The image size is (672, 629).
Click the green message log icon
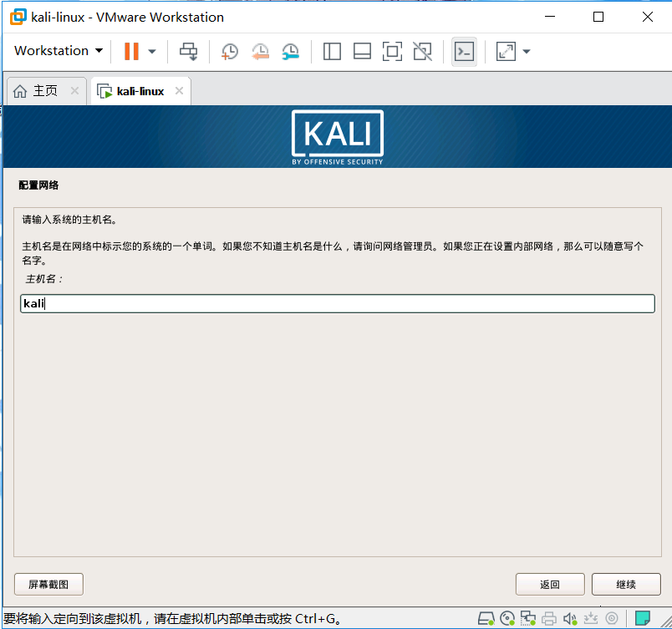pos(643,618)
